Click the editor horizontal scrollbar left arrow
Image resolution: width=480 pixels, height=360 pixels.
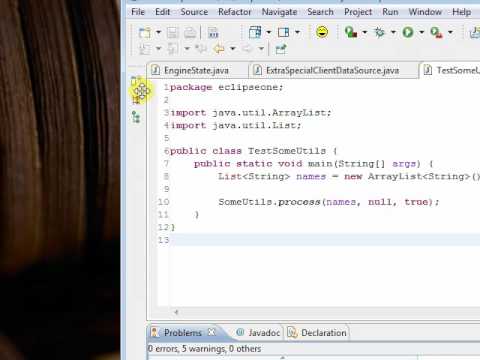click(x=176, y=312)
